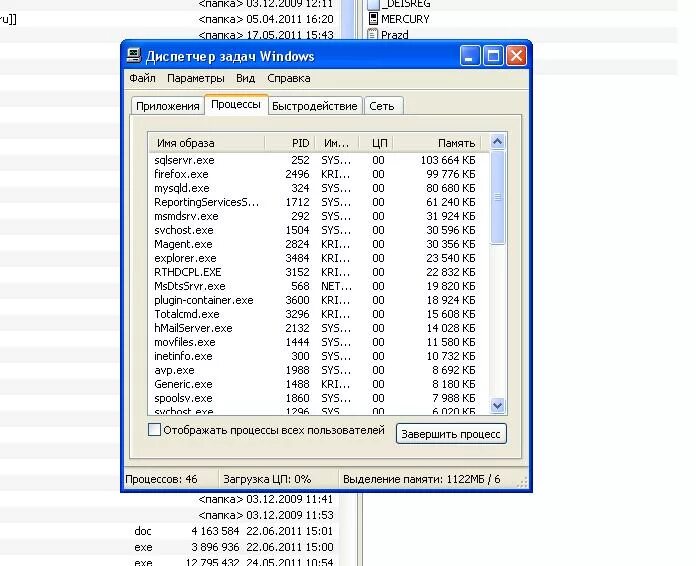Image resolution: width=696 pixels, height=566 pixels.
Task: Click the Процессов: 46 status entry
Action: (161, 479)
